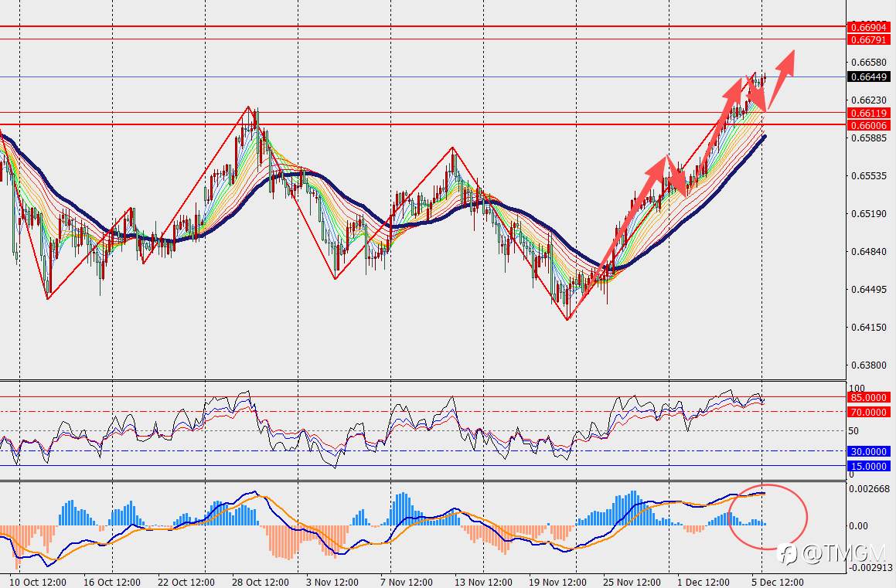Click the 0.65535 price axis value
Viewport: 896px width, 588px height.
click(x=869, y=176)
